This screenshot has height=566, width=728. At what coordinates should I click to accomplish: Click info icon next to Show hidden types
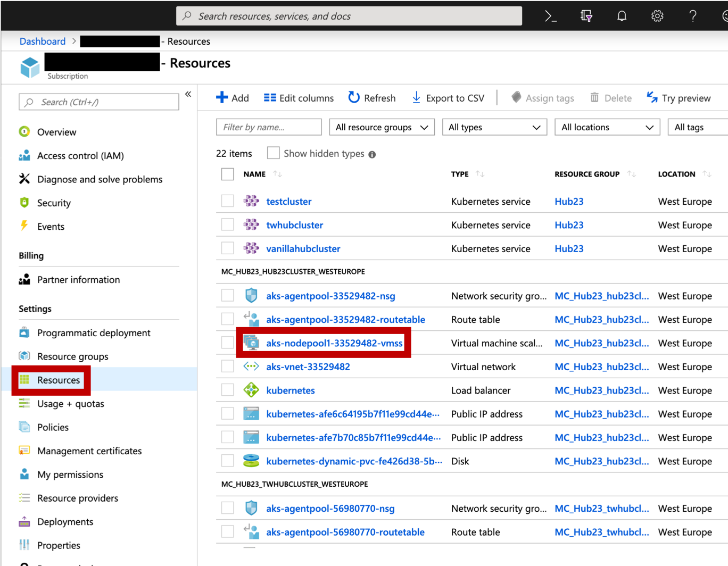372,154
